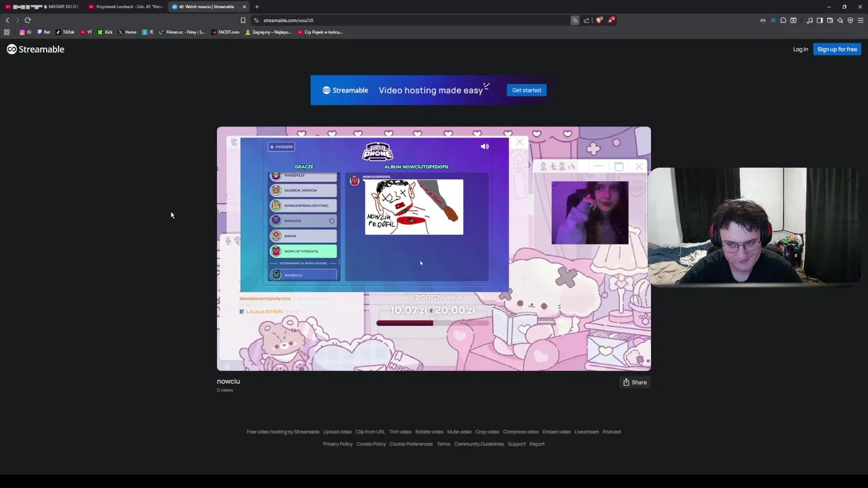Screen dimensions: 868x488
Task: Click Trim video footer link
Action: [x=400, y=432]
